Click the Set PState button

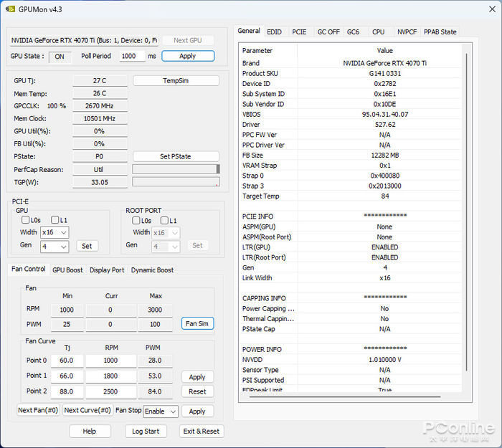point(176,156)
